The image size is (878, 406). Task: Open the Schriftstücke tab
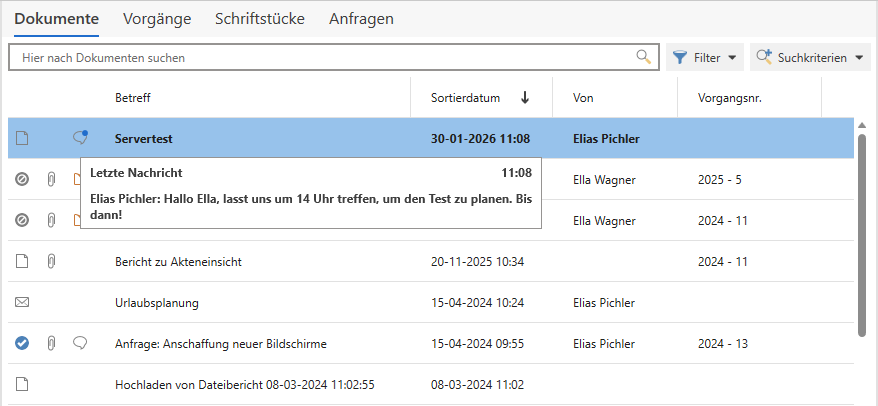[259, 19]
